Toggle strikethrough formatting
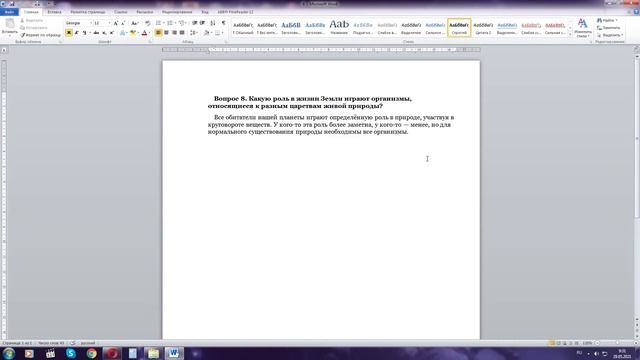This screenshot has width=640, height=360. [x=96, y=33]
